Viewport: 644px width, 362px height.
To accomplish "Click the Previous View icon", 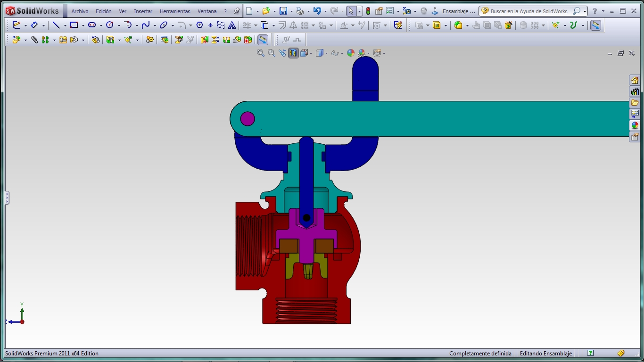I will [x=282, y=53].
